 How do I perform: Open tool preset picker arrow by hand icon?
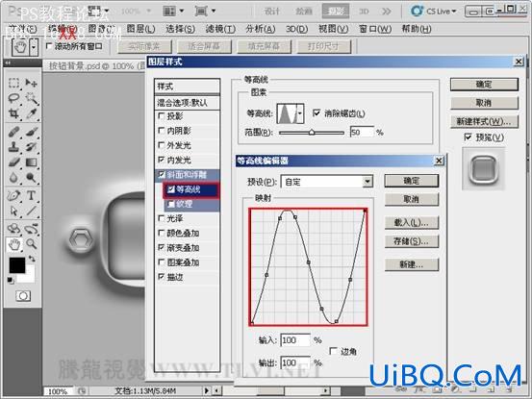(x=34, y=47)
